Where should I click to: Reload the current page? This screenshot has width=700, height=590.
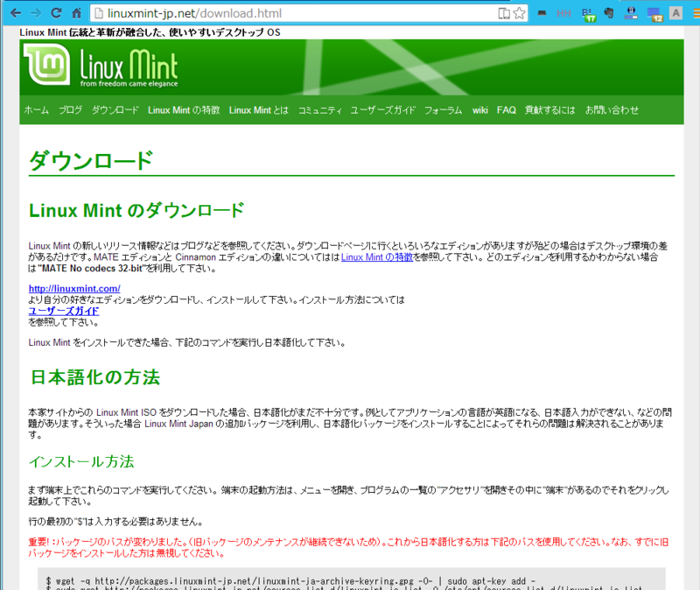56,13
